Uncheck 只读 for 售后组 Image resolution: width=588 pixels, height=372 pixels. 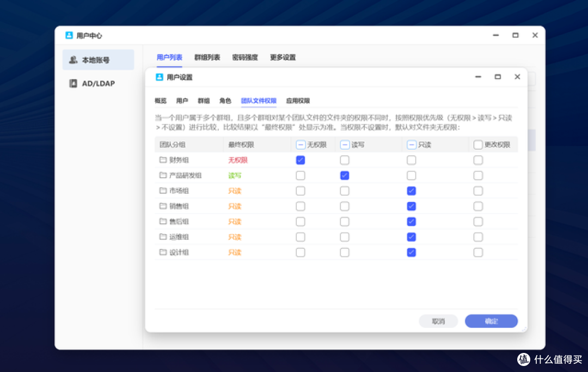[x=412, y=222]
